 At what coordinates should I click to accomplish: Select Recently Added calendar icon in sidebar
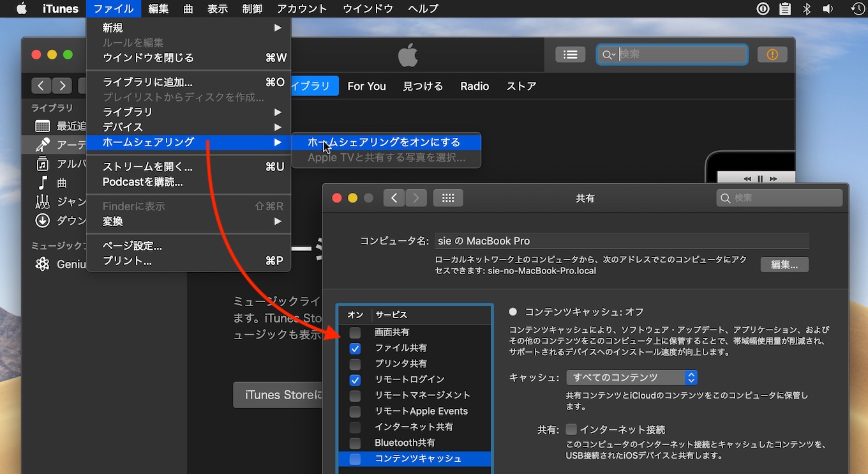click(x=42, y=126)
